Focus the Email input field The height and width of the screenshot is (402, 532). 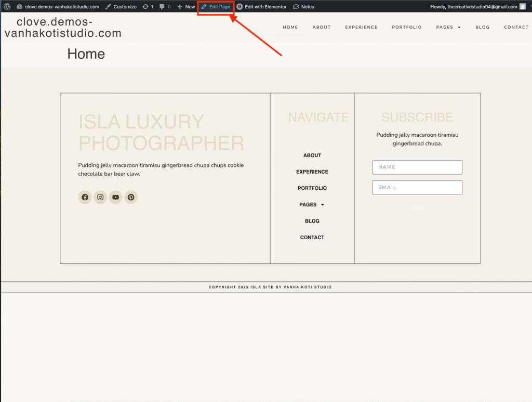point(417,188)
